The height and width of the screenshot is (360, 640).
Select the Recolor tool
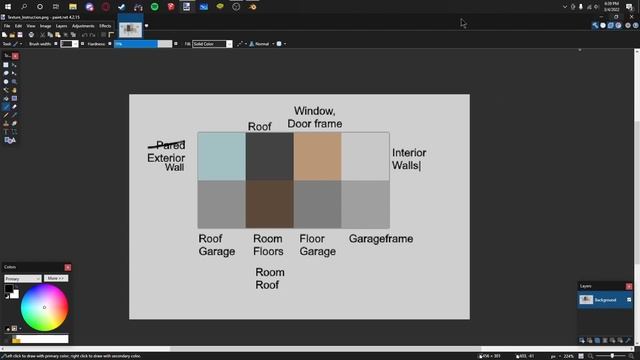click(x=14, y=123)
